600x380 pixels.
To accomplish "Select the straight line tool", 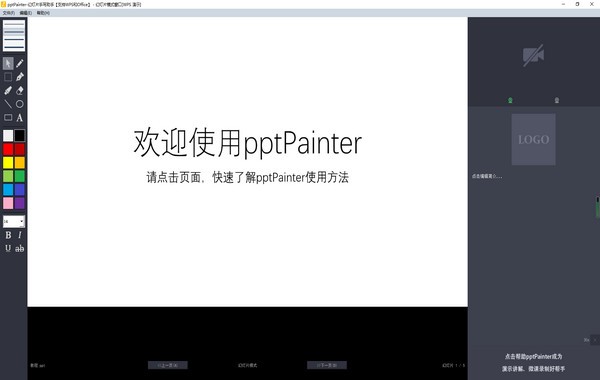I will click(8, 104).
